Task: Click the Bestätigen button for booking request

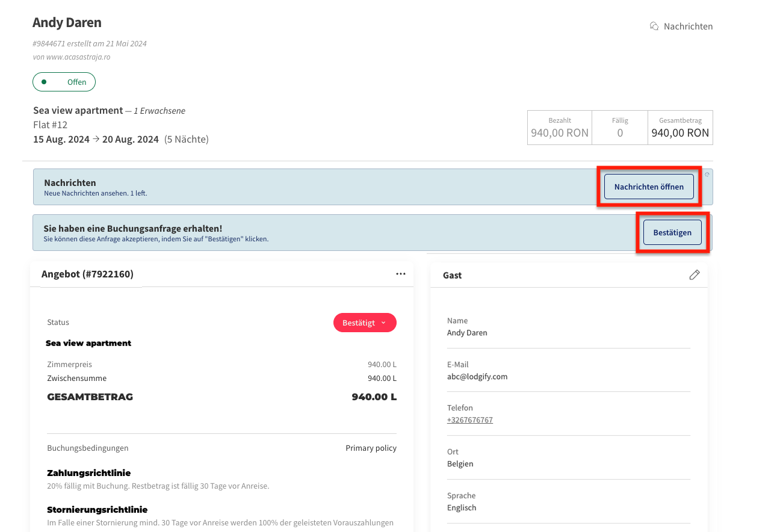Action: [x=672, y=232]
